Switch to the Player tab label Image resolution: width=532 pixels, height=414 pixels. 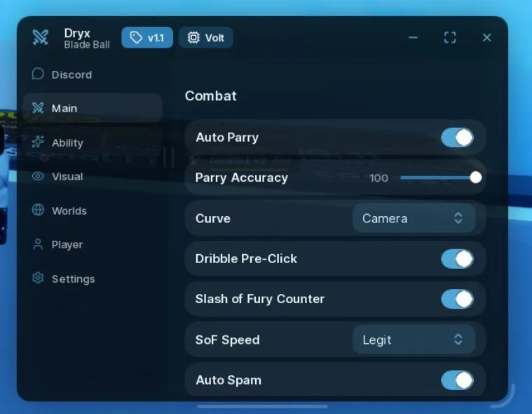coord(67,245)
